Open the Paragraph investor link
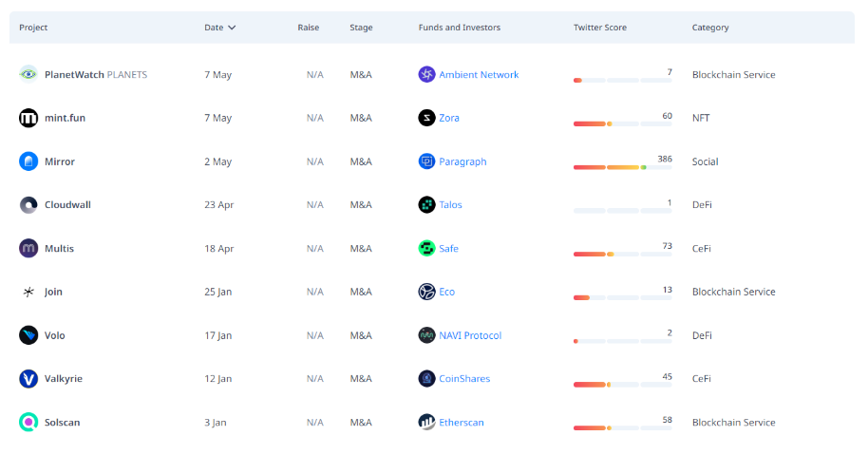 pyautogui.click(x=462, y=161)
